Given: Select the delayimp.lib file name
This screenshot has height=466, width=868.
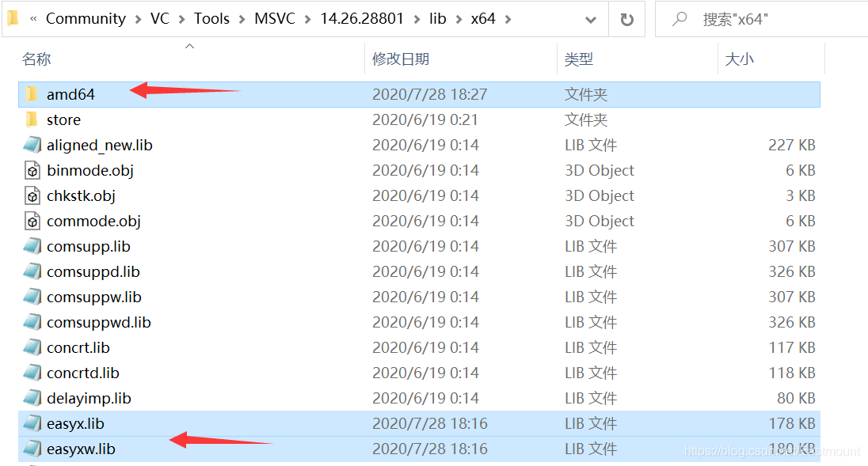Looking at the screenshot, I should (89, 399).
